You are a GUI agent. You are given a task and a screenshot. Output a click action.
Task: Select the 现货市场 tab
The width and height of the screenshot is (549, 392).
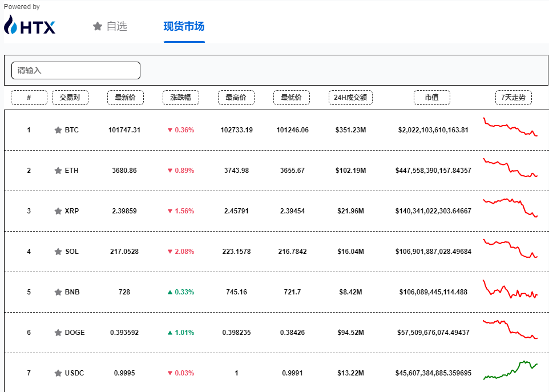184,26
